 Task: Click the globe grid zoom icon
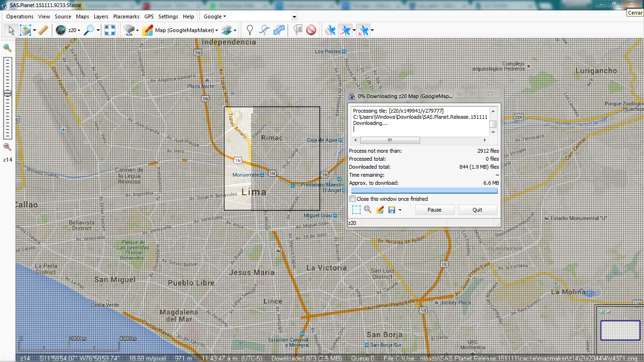[x=60, y=30]
